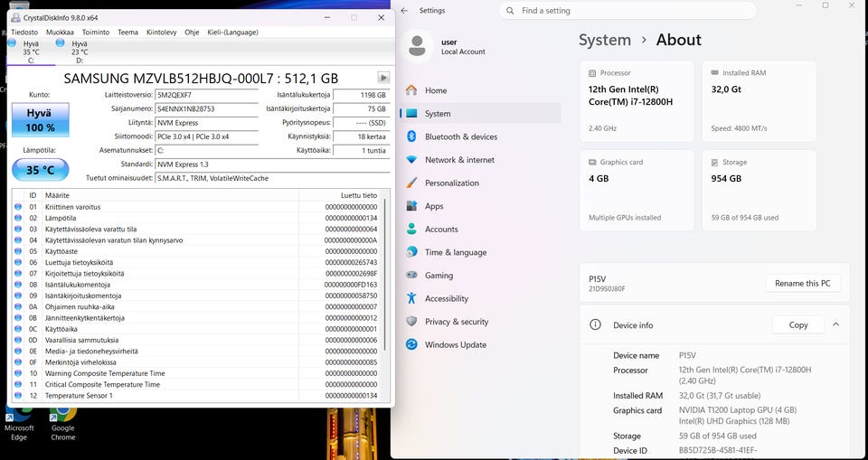Image resolution: width=868 pixels, height=460 pixels.
Task: Click the user account avatar in Settings
Action: click(x=417, y=46)
